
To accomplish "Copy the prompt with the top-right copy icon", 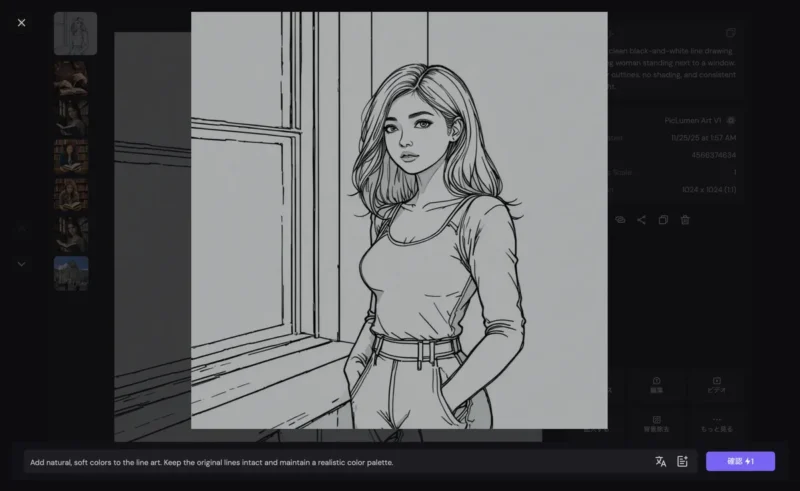I will click(x=730, y=33).
